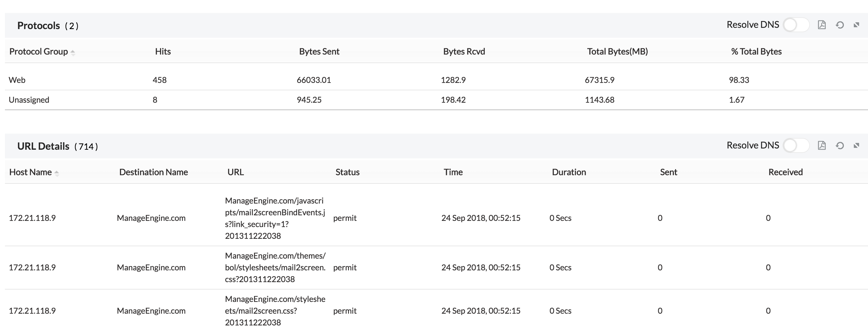The image size is (868, 331).
Task: Sort the table by Bytes Sent
Action: tap(319, 51)
